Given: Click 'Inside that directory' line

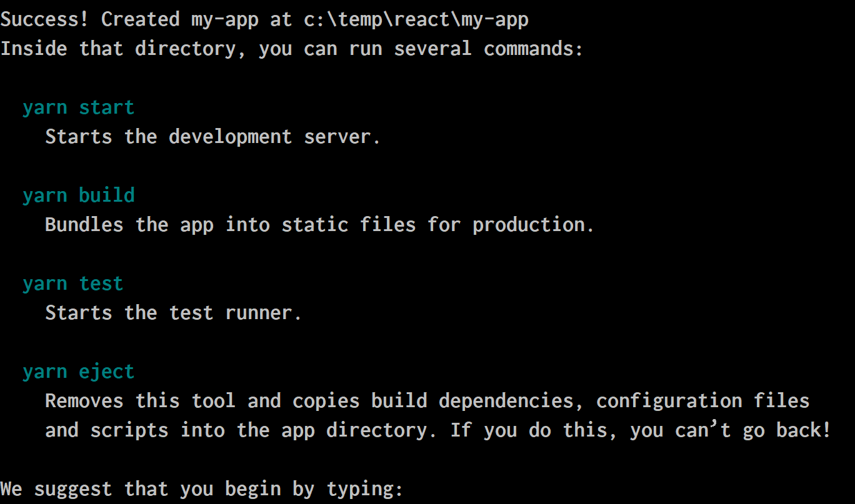Looking at the screenshot, I should [x=292, y=49].
